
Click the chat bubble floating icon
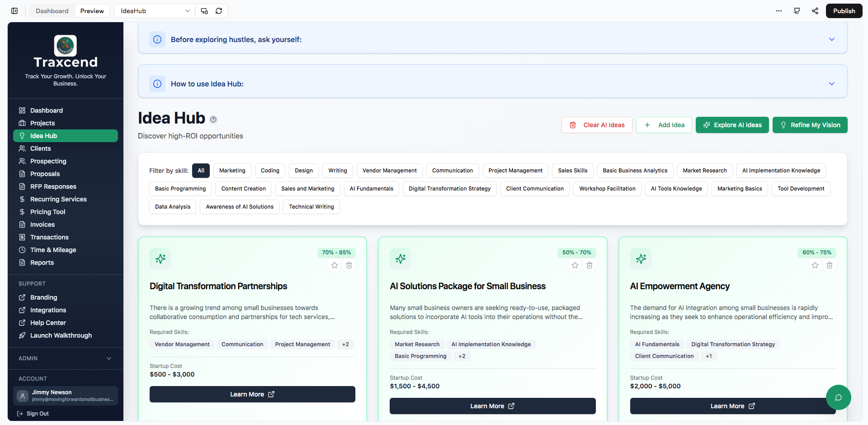[838, 397]
